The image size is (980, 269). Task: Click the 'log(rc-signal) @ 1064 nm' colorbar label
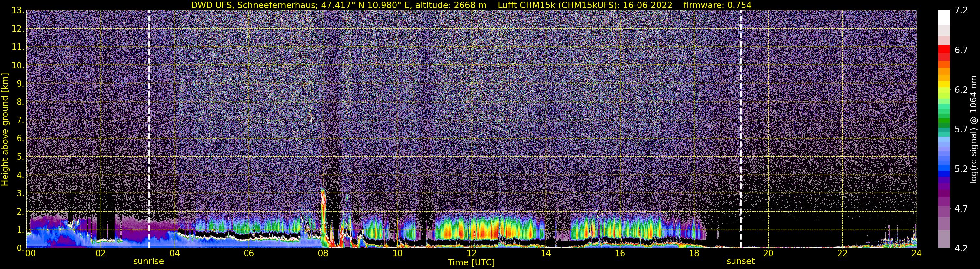click(x=973, y=129)
